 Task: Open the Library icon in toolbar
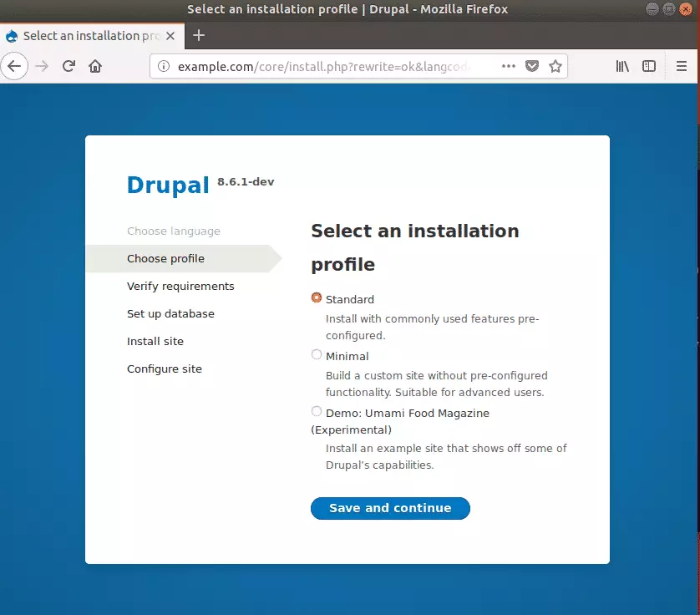(622, 67)
